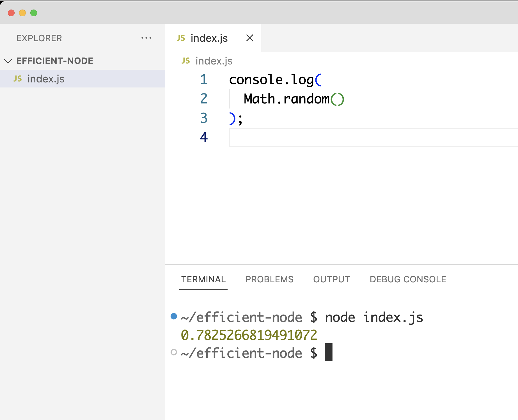Click the blue dot next to the terminal prompt

174,316
